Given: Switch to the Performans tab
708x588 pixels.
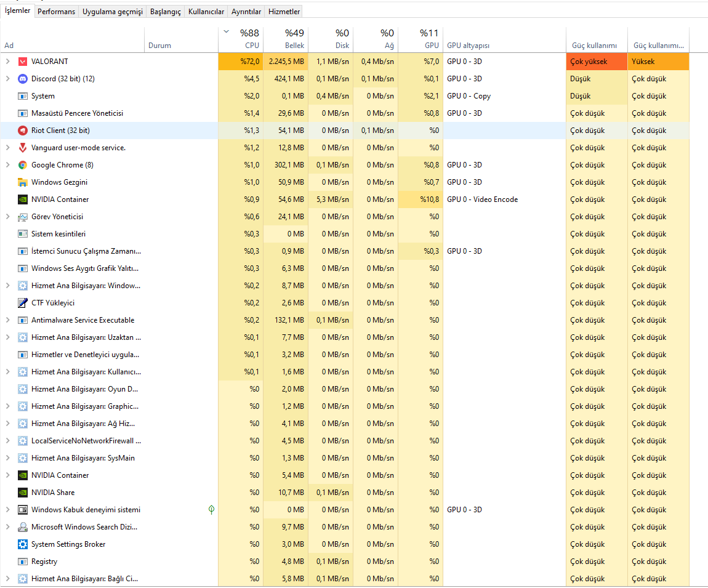Looking at the screenshot, I should click(x=57, y=12).
